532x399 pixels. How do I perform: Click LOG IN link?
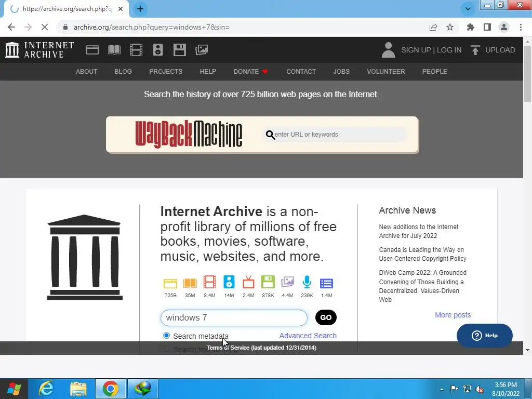tap(449, 50)
